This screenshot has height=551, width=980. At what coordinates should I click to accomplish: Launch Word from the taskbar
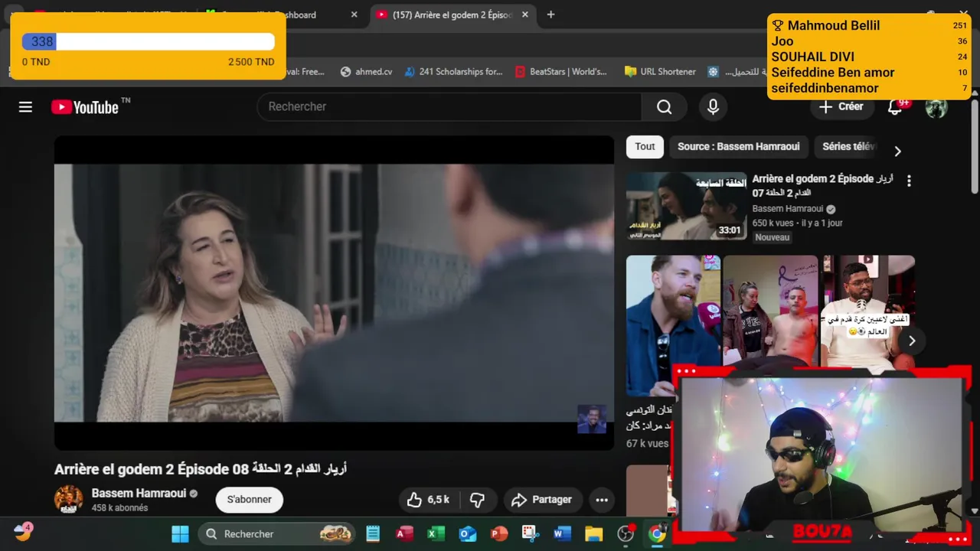pyautogui.click(x=562, y=533)
